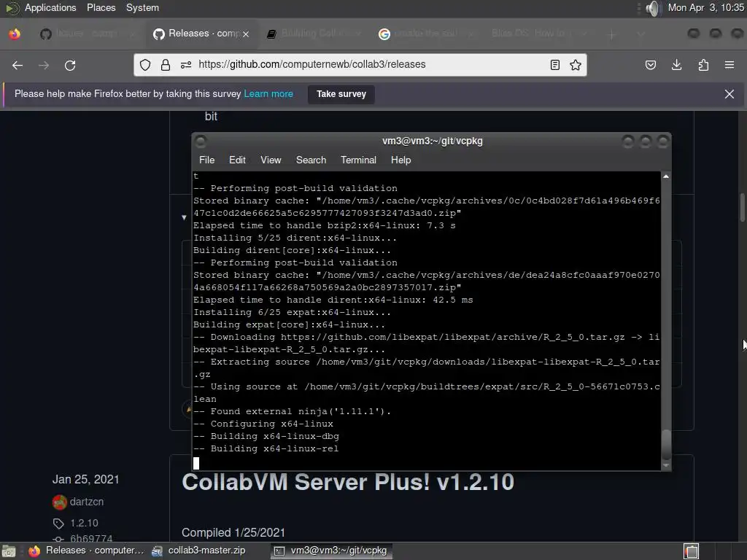Go back to the previous page in Firefox
Screen dimensions: 747x560
pyautogui.click(x=18, y=65)
